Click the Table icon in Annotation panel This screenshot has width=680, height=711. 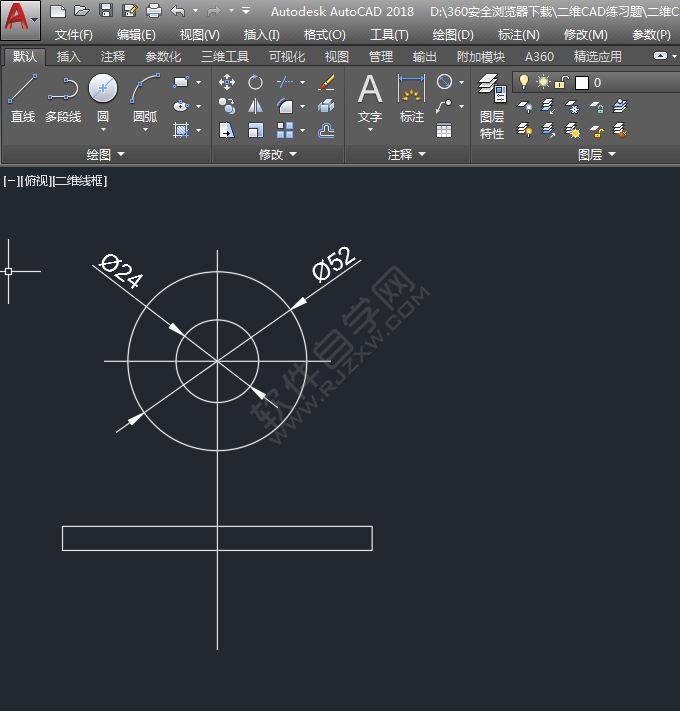click(444, 130)
